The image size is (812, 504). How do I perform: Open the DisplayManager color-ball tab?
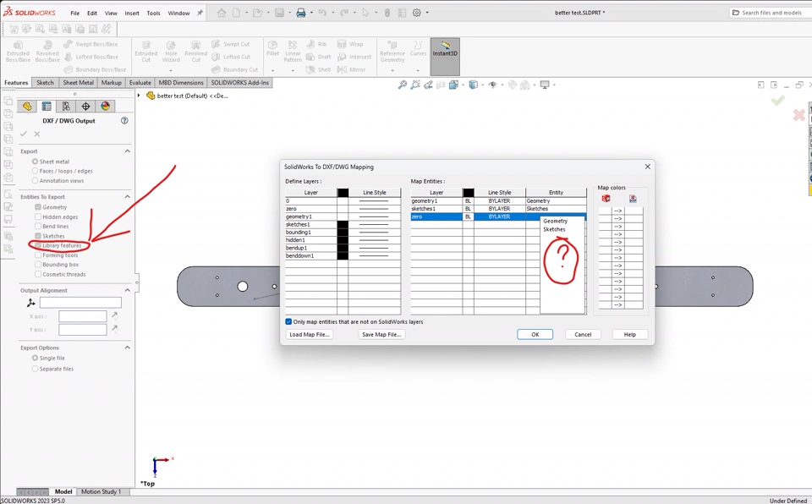106,107
